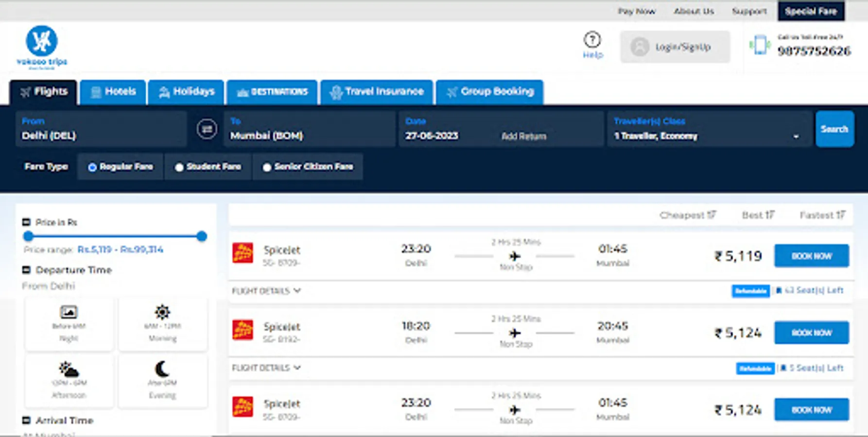Viewport: 868px width, 437px height.
Task: Open the Pay Now link
Action: click(637, 11)
